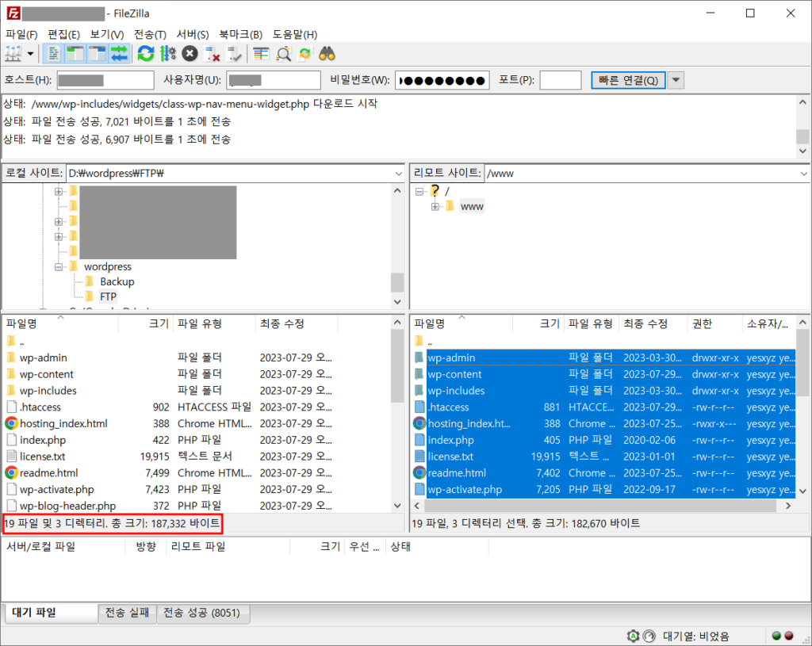
Task: Switch to the 전송 성공 (8051) tab
Action: click(202, 613)
